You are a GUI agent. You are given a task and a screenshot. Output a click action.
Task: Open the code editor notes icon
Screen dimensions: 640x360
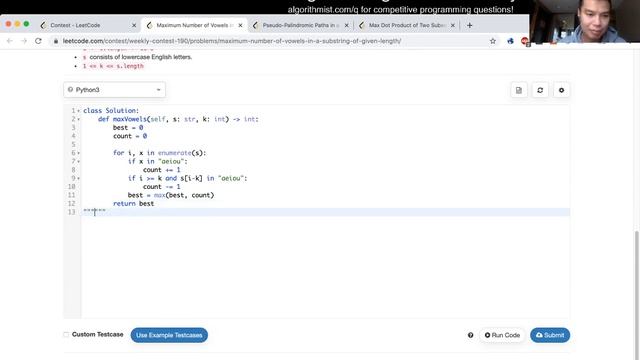[519, 90]
